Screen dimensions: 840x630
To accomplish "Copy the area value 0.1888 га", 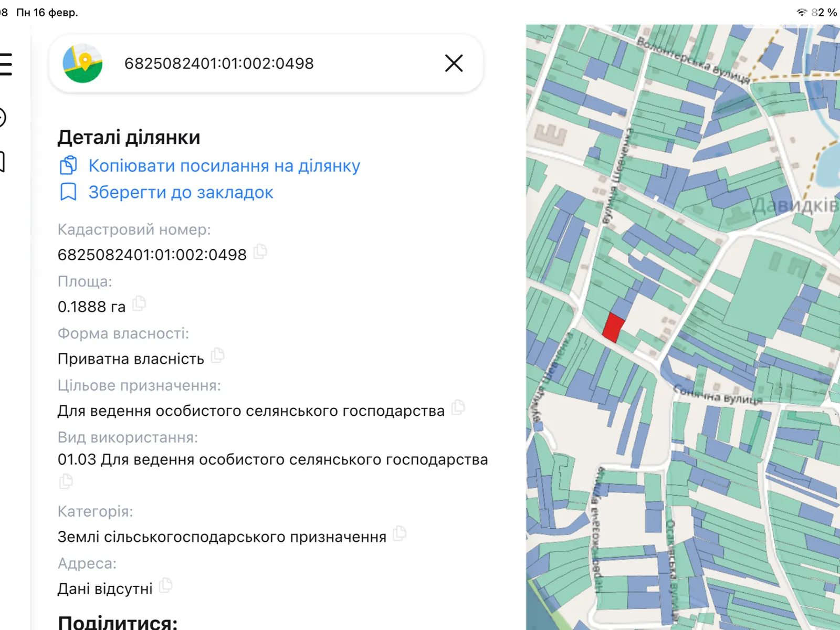I will (x=139, y=303).
